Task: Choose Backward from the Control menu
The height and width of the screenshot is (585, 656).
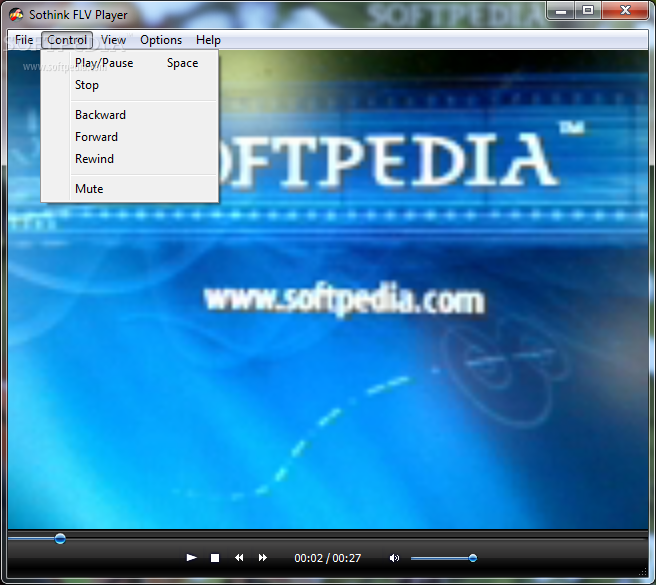Action: pyautogui.click(x=130, y=115)
